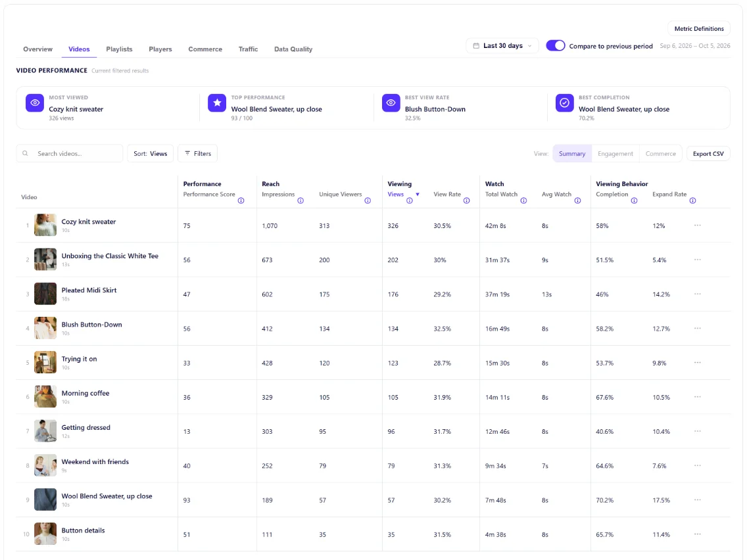Viewport: 747px width, 560px height.
Task: Click info icon next to Unique Viewers
Action: pyautogui.click(x=368, y=200)
